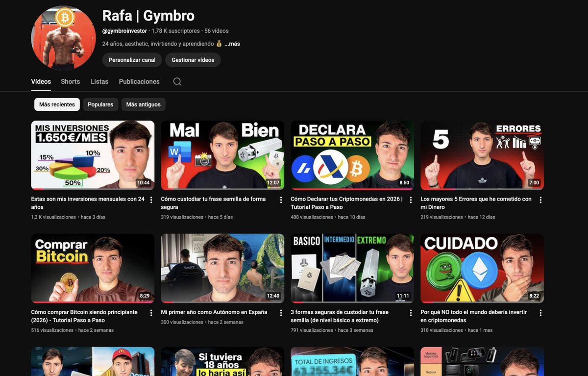Open the 'CUIDADO' crypto warning thumbnail

coord(482,268)
